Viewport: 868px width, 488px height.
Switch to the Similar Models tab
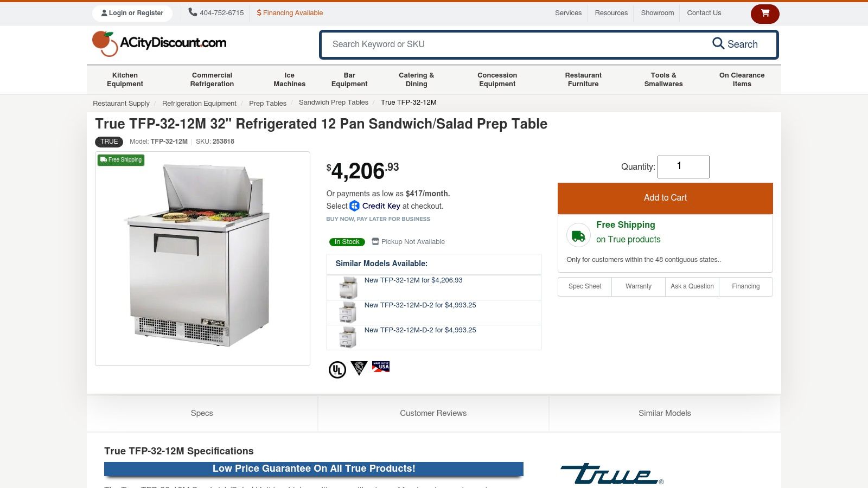point(665,413)
